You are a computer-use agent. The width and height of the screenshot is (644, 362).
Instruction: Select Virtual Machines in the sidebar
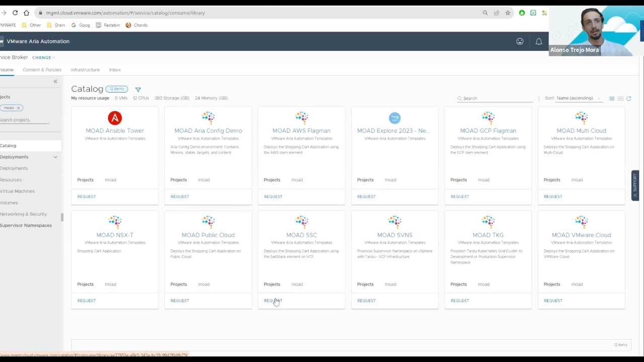pos(17,191)
